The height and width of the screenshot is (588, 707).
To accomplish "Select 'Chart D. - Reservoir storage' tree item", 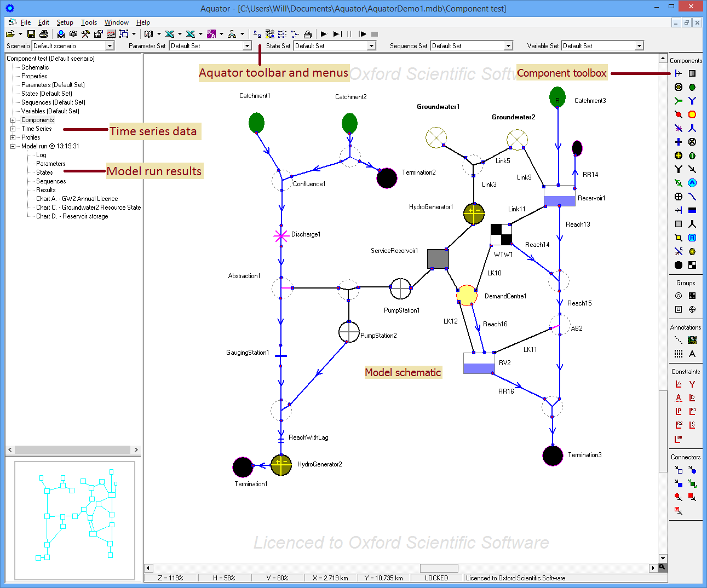I will pyautogui.click(x=72, y=216).
